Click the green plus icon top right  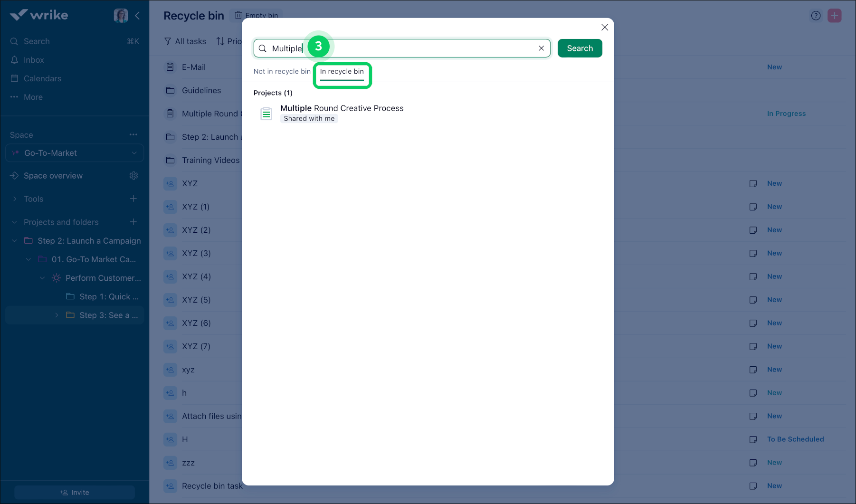point(835,16)
